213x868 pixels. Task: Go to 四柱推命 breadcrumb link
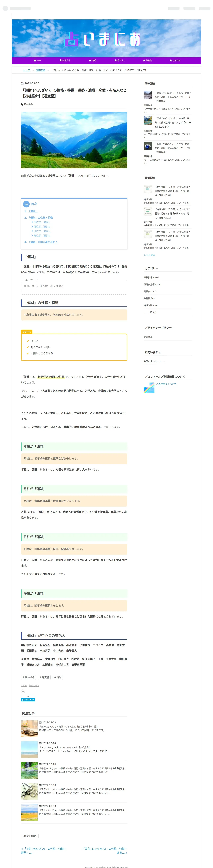click(x=40, y=70)
